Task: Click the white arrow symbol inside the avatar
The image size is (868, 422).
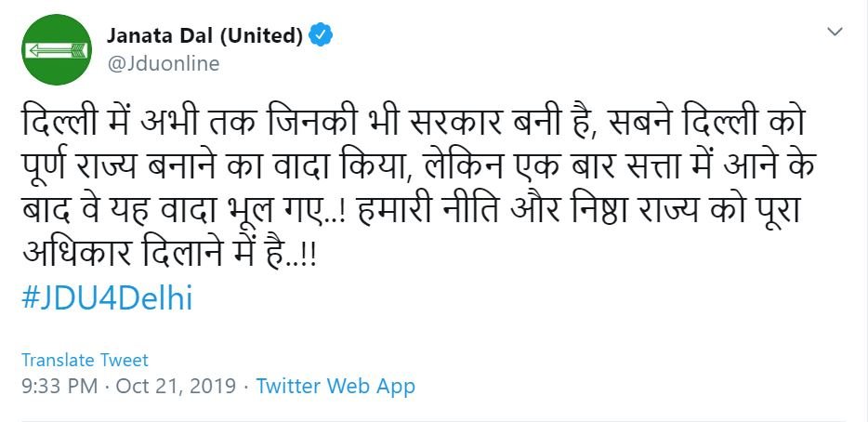Action: click(x=55, y=49)
